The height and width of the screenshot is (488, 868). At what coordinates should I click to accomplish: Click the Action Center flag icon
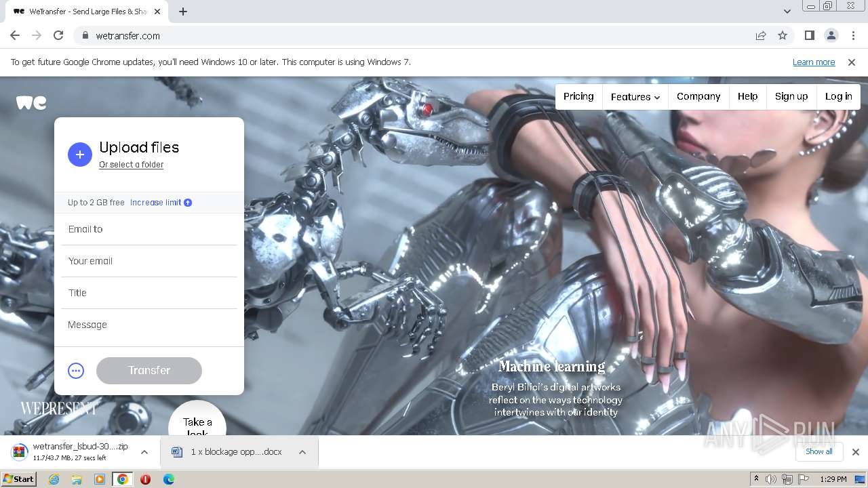coord(803,479)
